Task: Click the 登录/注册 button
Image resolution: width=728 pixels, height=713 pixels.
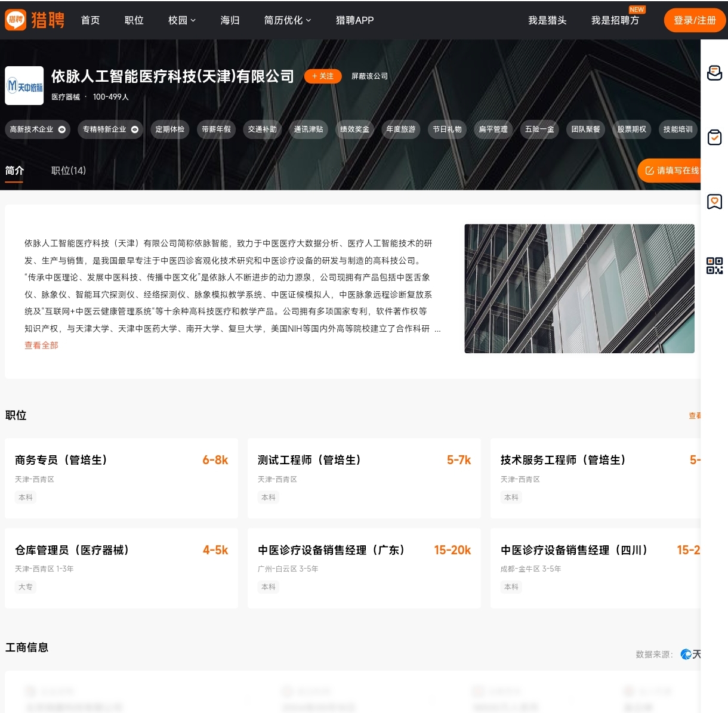Action: [695, 20]
